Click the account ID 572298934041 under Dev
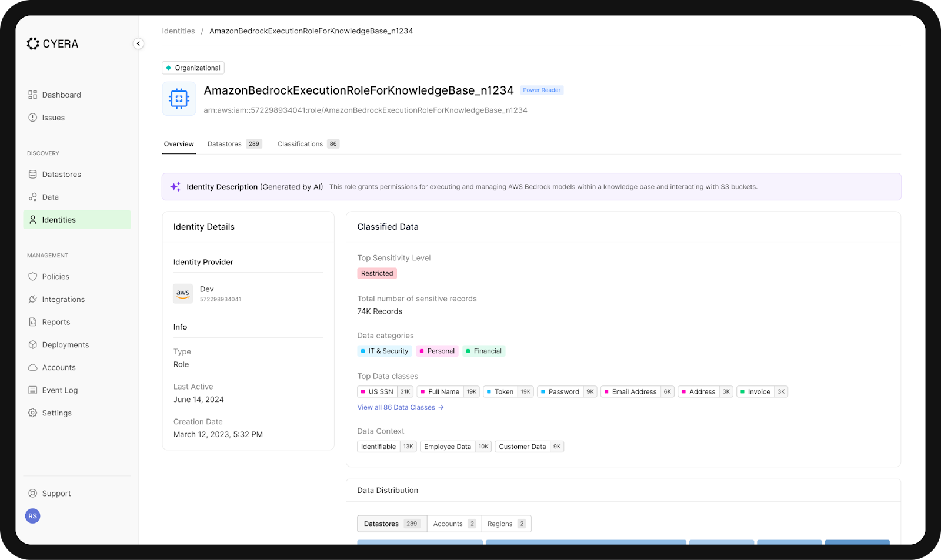 click(x=221, y=299)
